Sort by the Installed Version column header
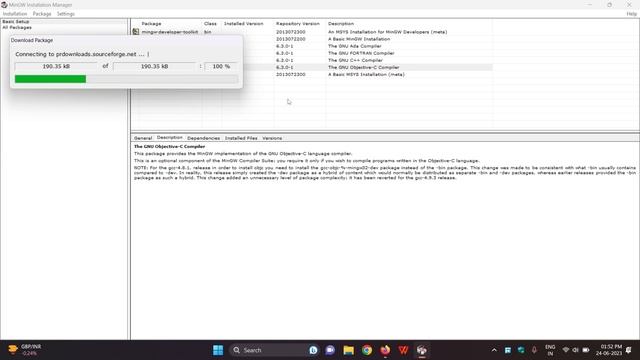The image size is (640, 360). (x=243, y=24)
